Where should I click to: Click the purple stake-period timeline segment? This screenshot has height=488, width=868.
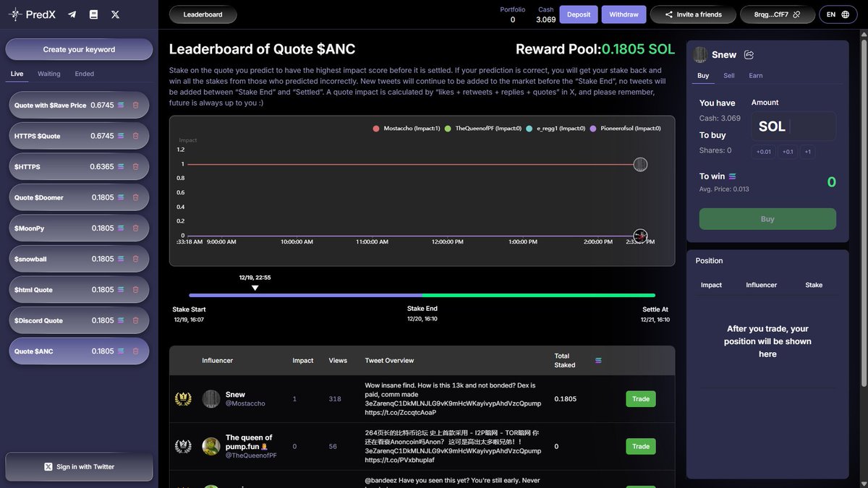(x=305, y=295)
